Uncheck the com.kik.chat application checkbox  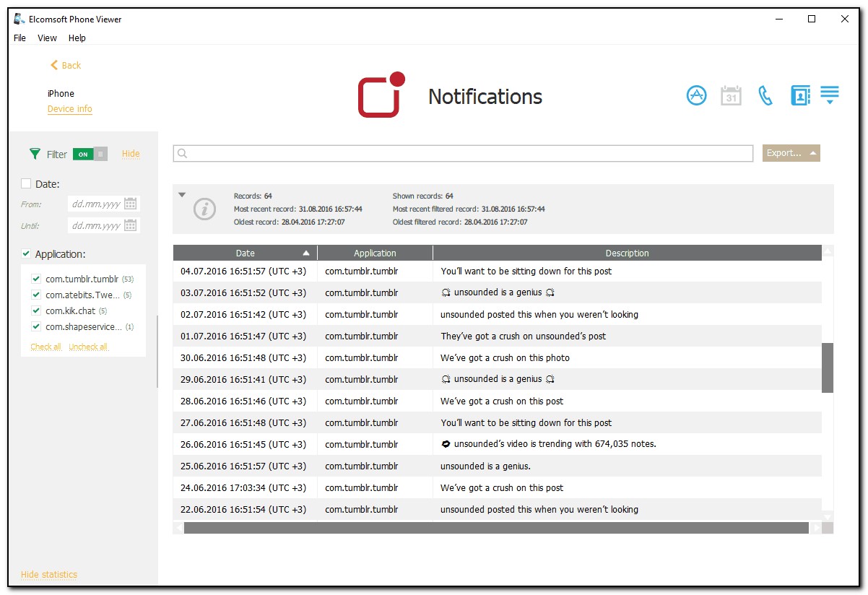36,310
